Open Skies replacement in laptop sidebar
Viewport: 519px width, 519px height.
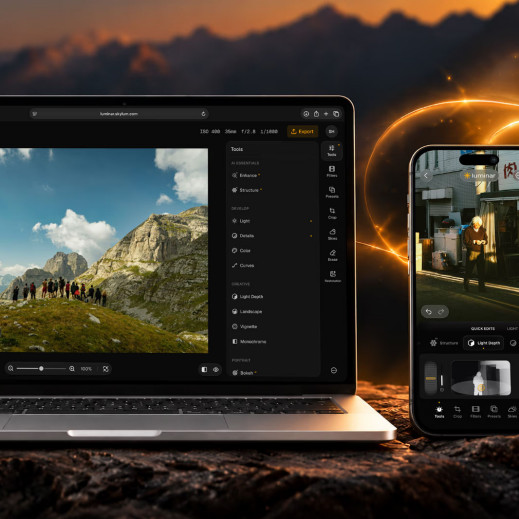pyautogui.click(x=332, y=234)
